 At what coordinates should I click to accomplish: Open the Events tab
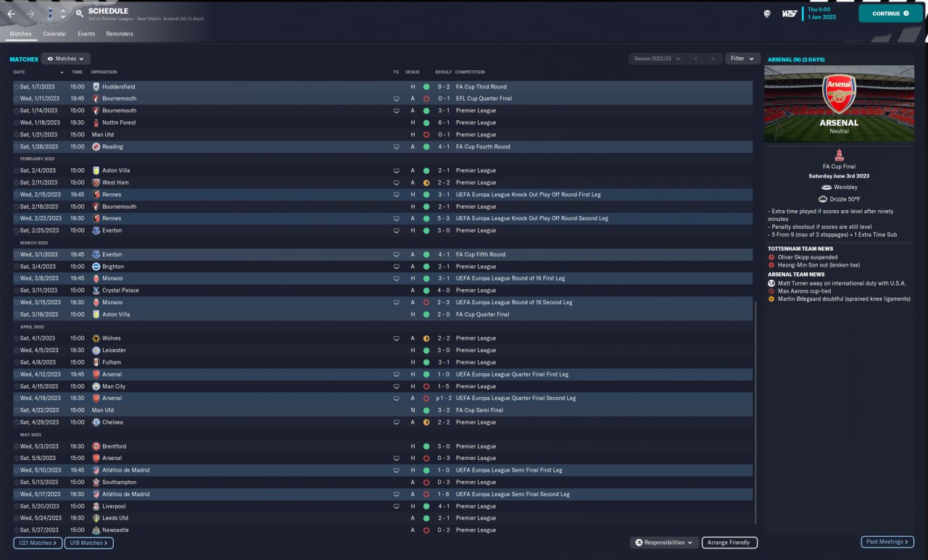(x=86, y=34)
